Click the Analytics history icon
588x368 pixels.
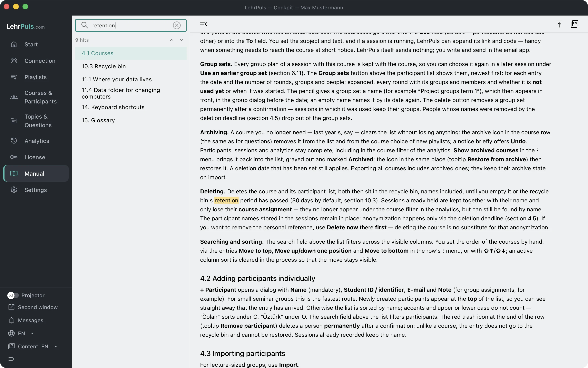point(14,141)
